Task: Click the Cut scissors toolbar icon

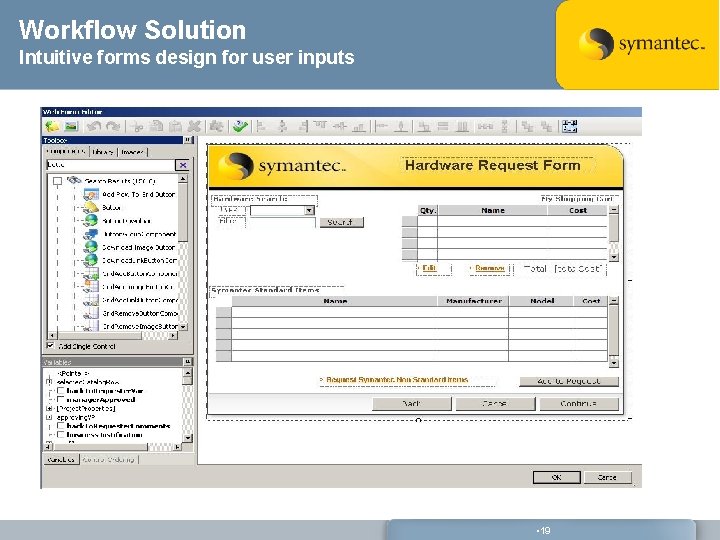Action: [137, 126]
